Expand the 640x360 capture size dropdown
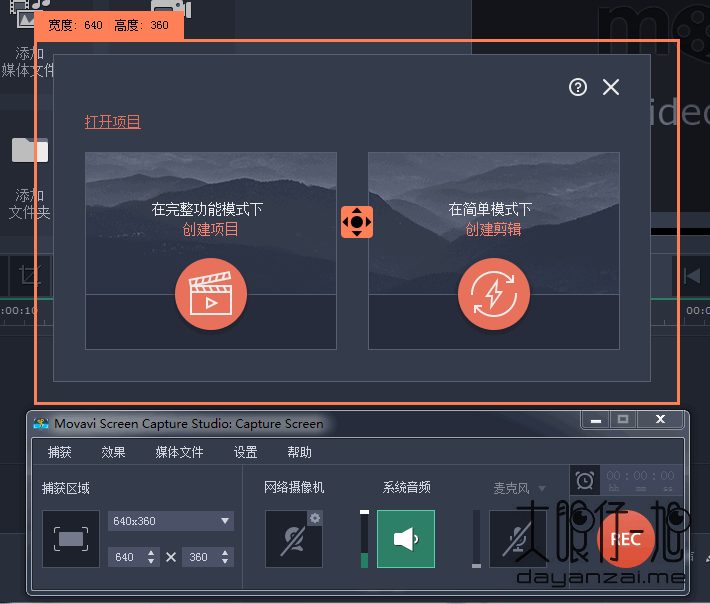Image resolution: width=710 pixels, height=604 pixels. point(225,521)
